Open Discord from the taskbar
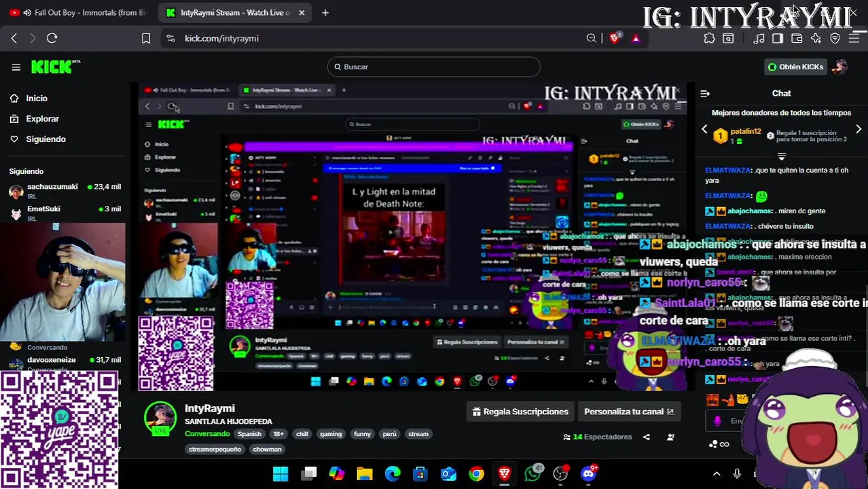The width and height of the screenshot is (868, 489). pos(589,473)
